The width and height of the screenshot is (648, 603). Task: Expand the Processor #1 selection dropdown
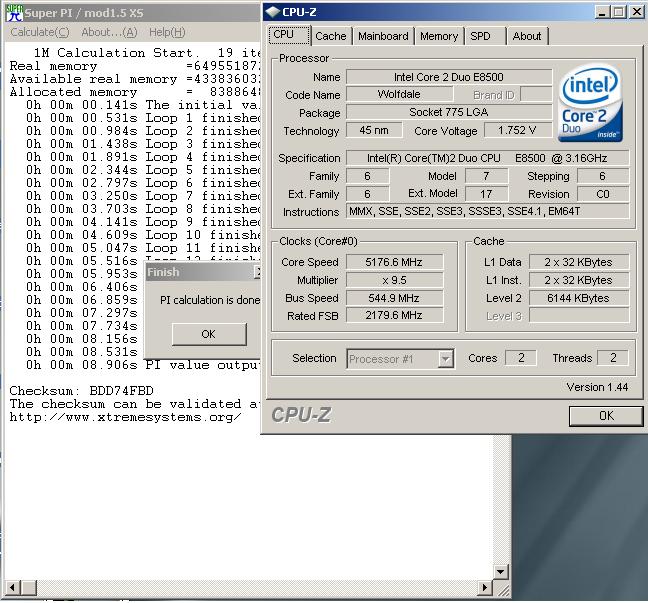click(x=445, y=359)
